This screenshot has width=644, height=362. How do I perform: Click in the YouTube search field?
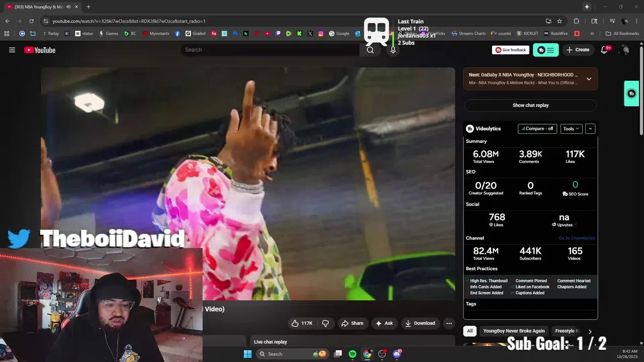pos(270,50)
